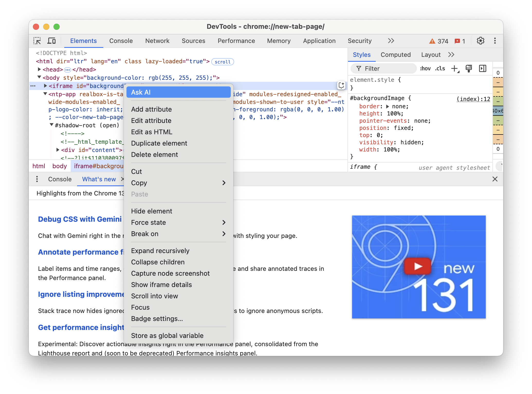Viewport: 532px width, 394px height.
Task: Choose Ask AI from the context menu
Action: click(178, 92)
